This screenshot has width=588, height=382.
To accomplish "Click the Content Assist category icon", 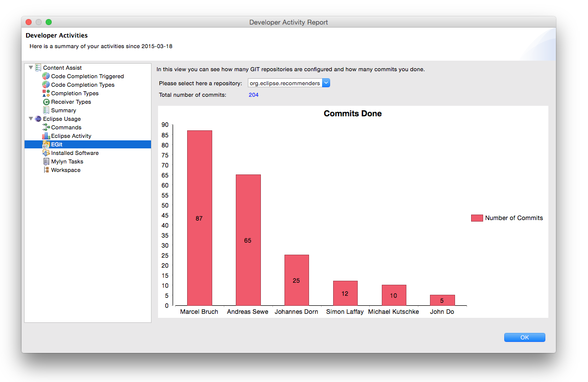I will tap(38, 68).
